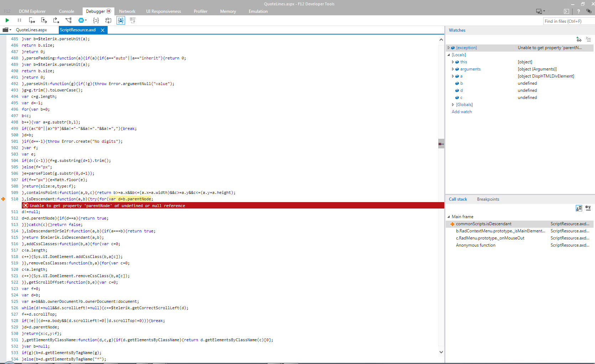Toggle Just My Code button
The image size is (595, 364).
click(121, 20)
